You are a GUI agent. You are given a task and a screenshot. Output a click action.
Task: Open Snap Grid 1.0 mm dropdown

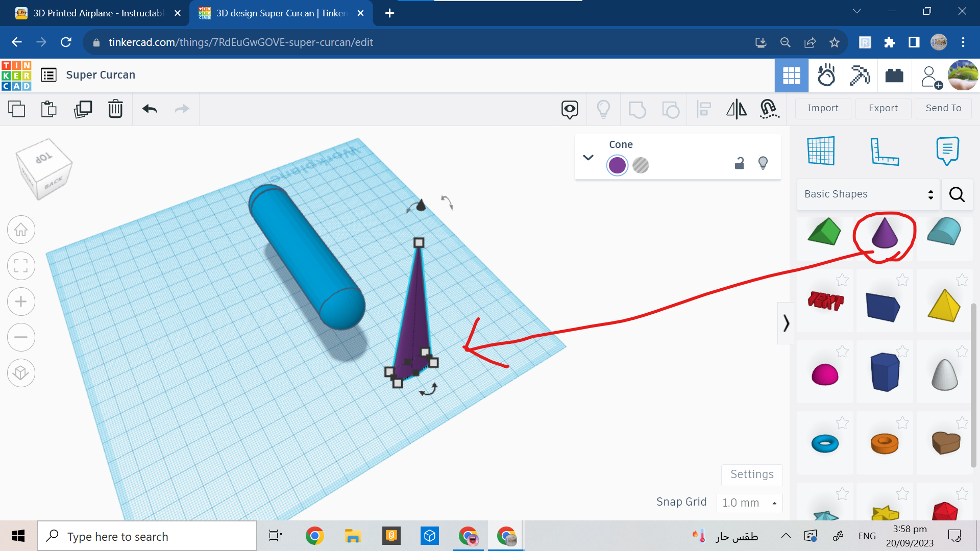pos(749,503)
